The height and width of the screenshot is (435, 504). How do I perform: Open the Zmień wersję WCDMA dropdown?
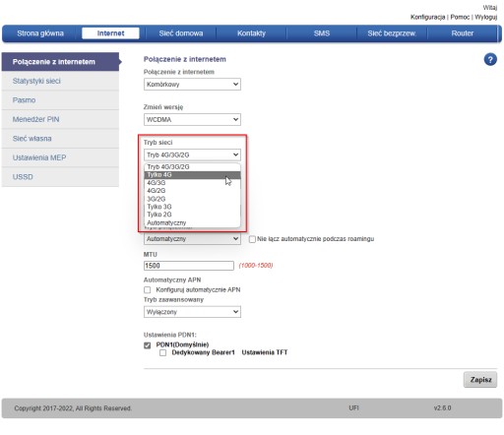[192, 119]
